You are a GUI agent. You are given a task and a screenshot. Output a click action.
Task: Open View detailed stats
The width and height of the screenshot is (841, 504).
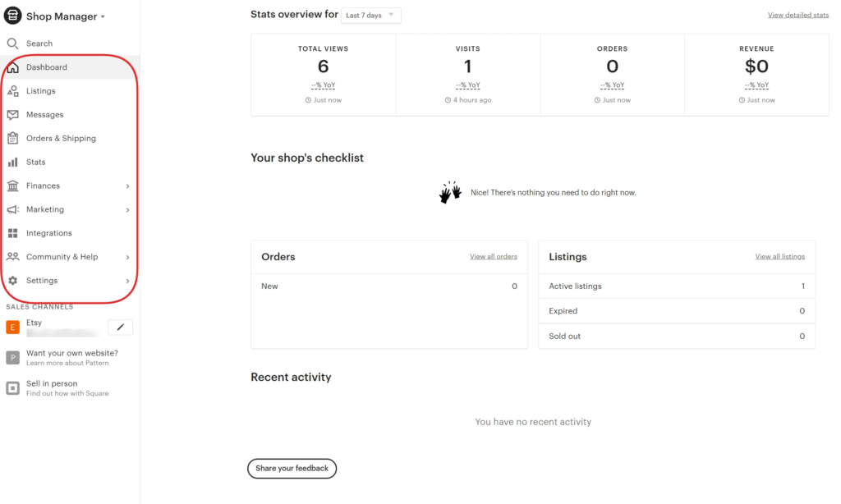point(797,14)
